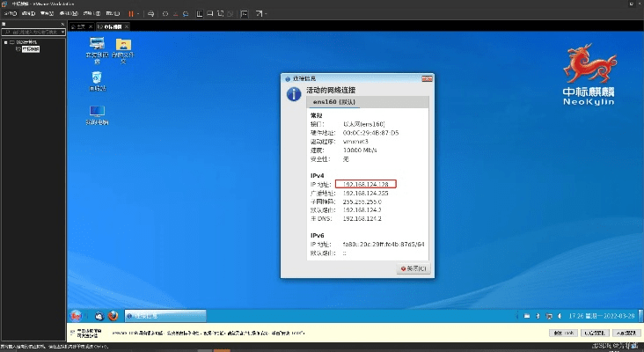
Task: Select the 中标麒麟 VM in library tree
Action: [30, 49]
